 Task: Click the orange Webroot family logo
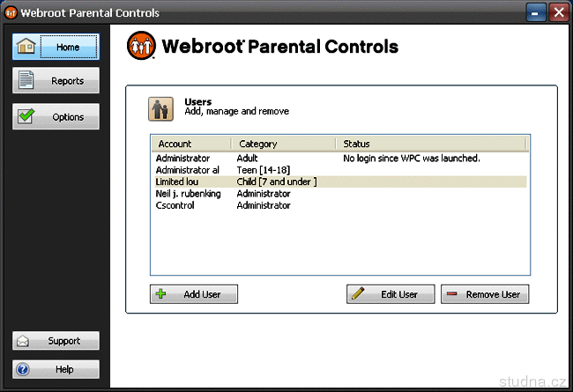pyautogui.click(x=141, y=46)
